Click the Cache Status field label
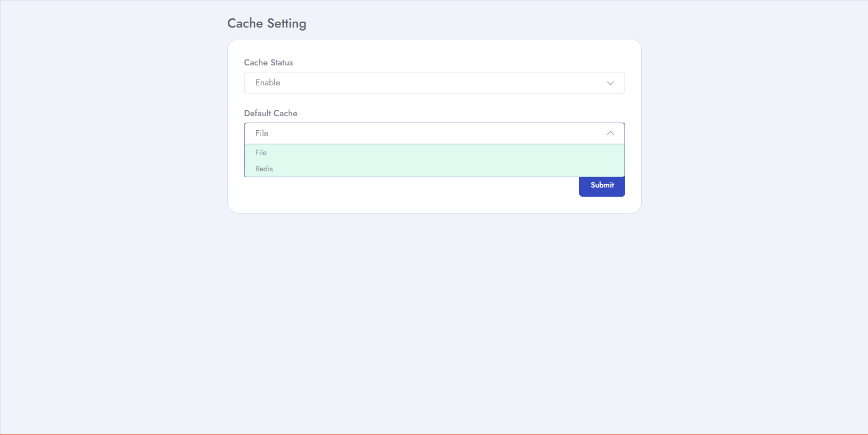The height and width of the screenshot is (435, 868). pyautogui.click(x=268, y=63)
